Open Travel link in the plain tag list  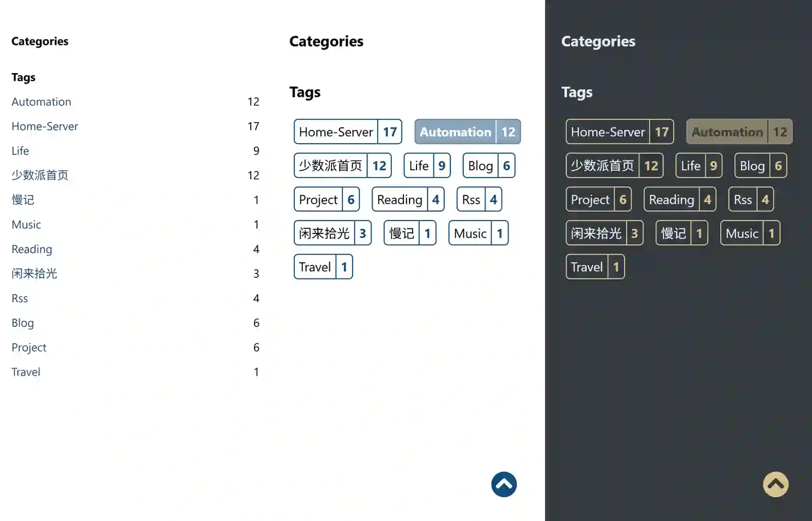pos(26,372)
